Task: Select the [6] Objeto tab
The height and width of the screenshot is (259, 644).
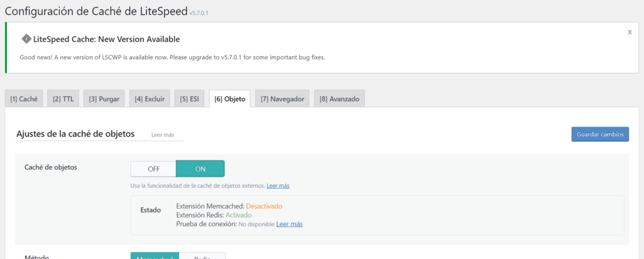Action: point(230,99)
